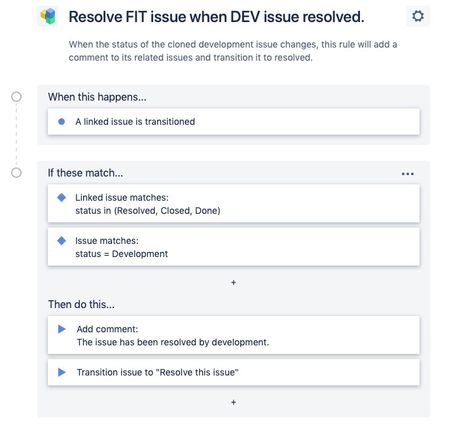Click arrow icon beside Add comment
This screenshot has height=429, width=468.
62,329
